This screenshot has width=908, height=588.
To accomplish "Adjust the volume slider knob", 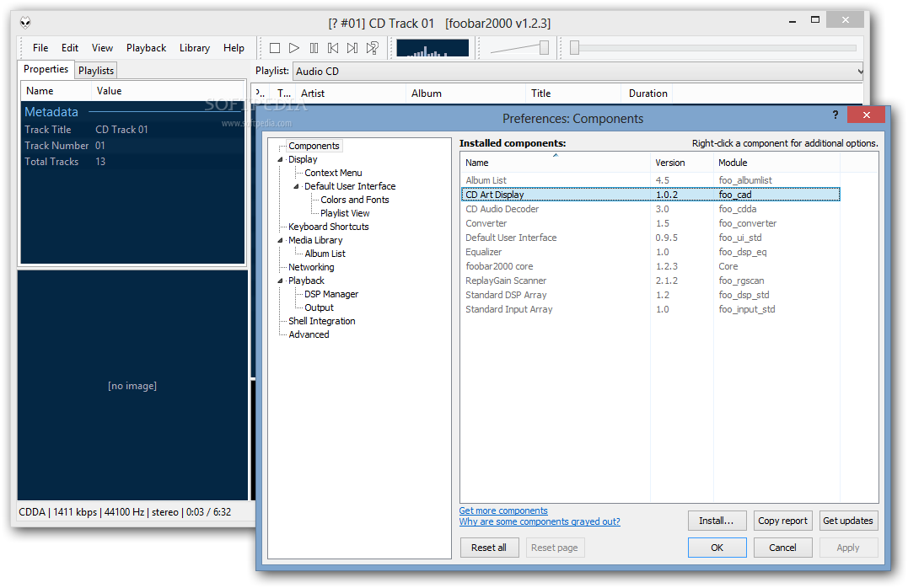I will (544, 47).
